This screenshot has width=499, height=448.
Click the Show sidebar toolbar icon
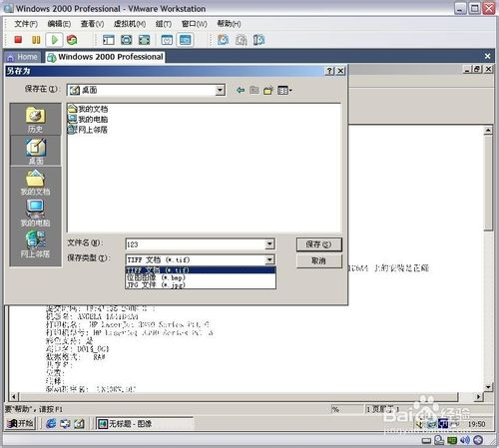(x=109, y=40)
